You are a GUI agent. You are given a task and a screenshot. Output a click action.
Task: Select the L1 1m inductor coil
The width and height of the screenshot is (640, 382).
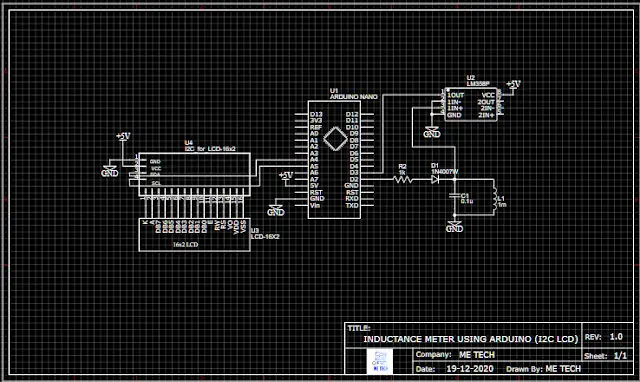coord(495,199)
